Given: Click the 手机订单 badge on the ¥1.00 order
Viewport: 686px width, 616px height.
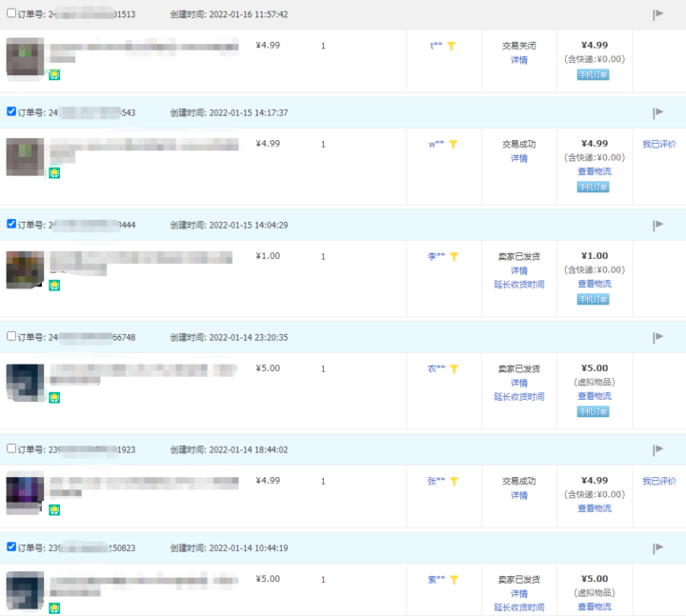Looking at the screenshot, I should click(595, 299).
